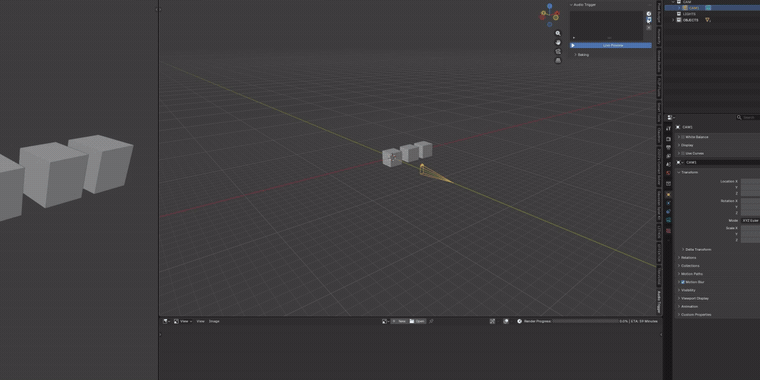Open the View Layer properties tab icon
This screenshot has height=380, width=760.
(668, 156)
